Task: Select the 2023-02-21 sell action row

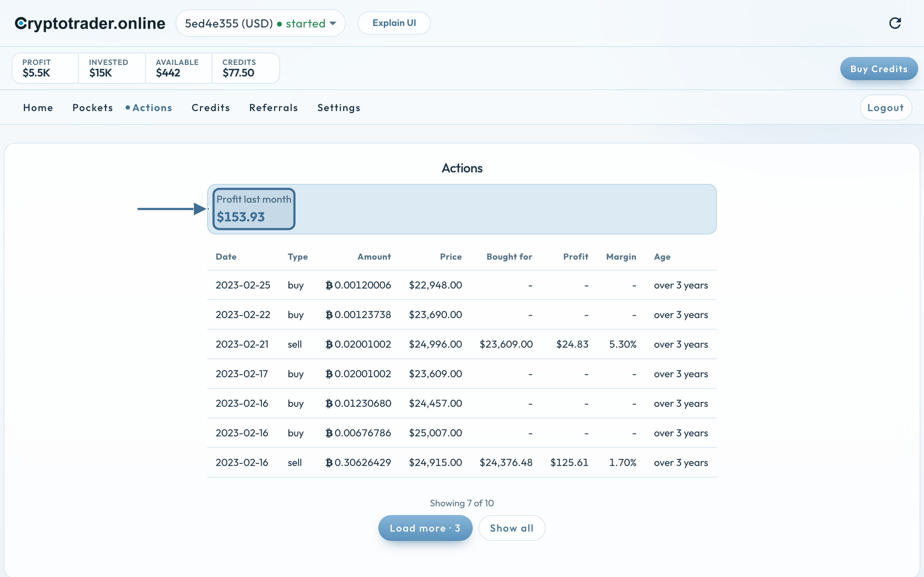Action: [462, 344]
